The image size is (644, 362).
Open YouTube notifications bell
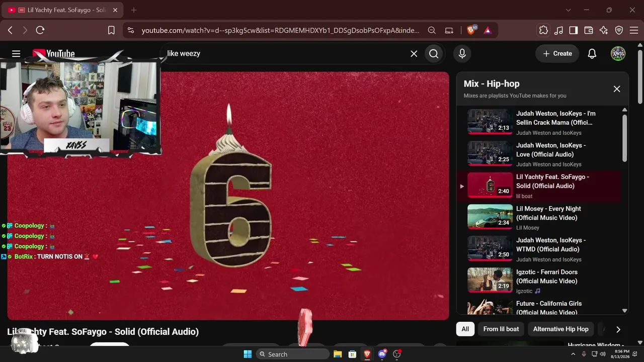pos(592,53)
